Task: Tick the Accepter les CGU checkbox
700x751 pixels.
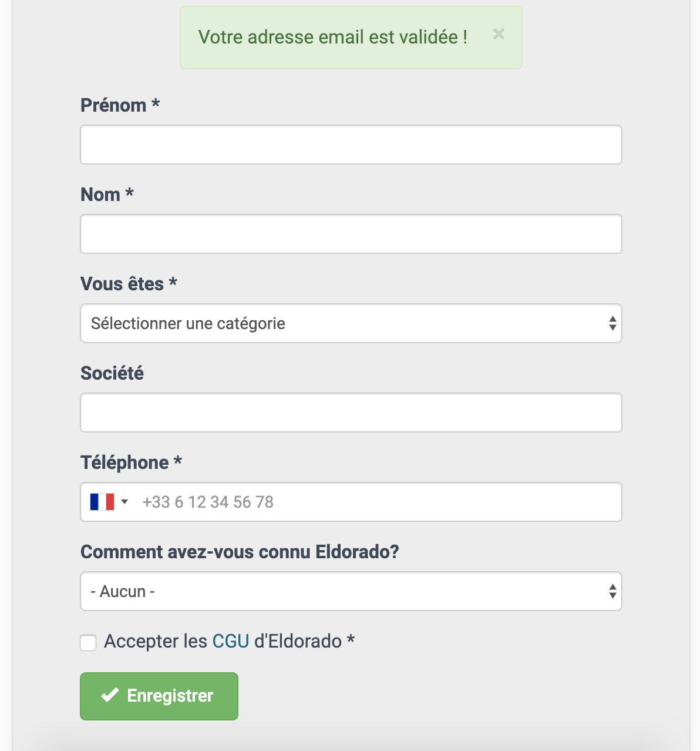Action: pos(88,642)
